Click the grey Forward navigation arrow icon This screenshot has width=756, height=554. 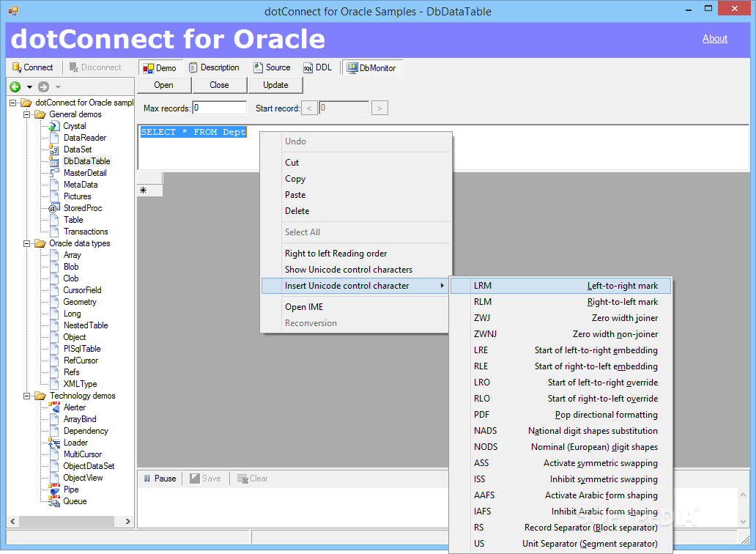pos(43,86)
